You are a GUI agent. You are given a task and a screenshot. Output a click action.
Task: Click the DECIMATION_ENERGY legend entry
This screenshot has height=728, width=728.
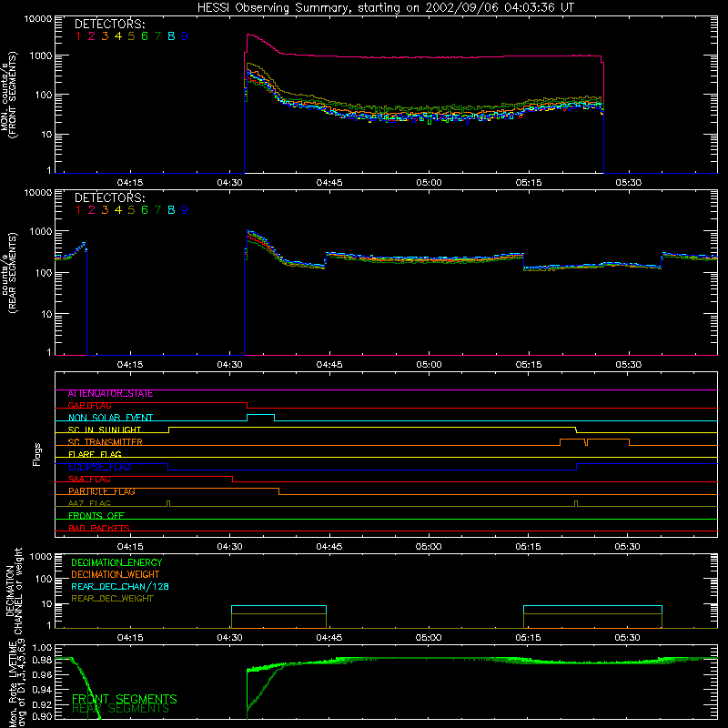116,562
